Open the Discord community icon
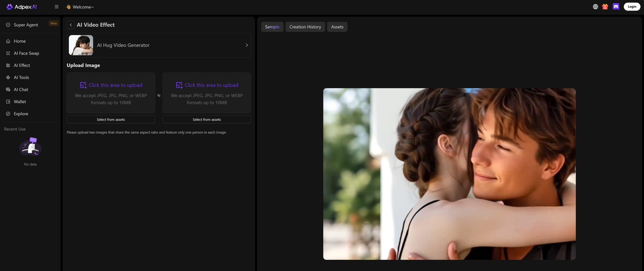 (616, 7)
